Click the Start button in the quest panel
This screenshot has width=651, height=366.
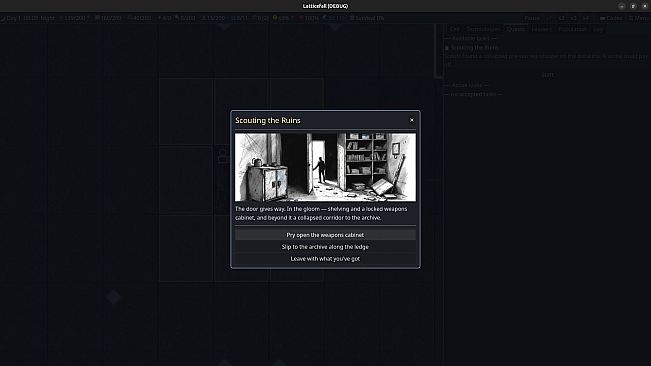(547, 75)
